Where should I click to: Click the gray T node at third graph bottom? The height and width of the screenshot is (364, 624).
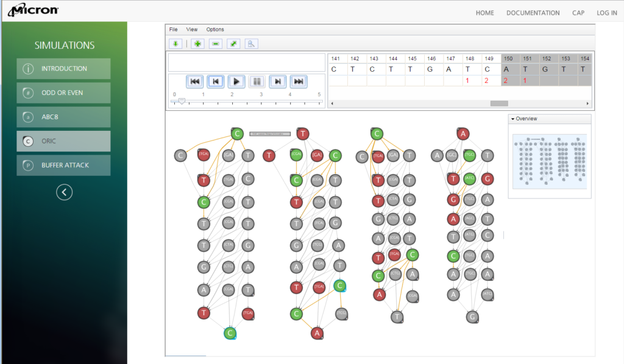coord(397,317)
